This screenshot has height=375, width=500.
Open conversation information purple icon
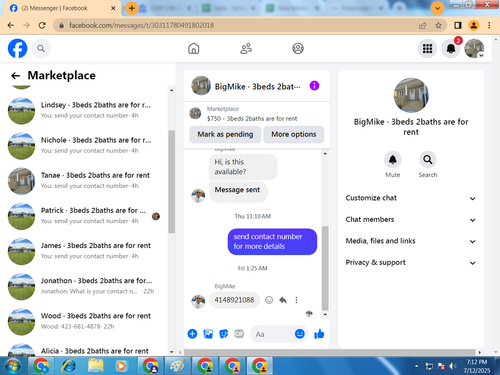(x=314, y=86)
